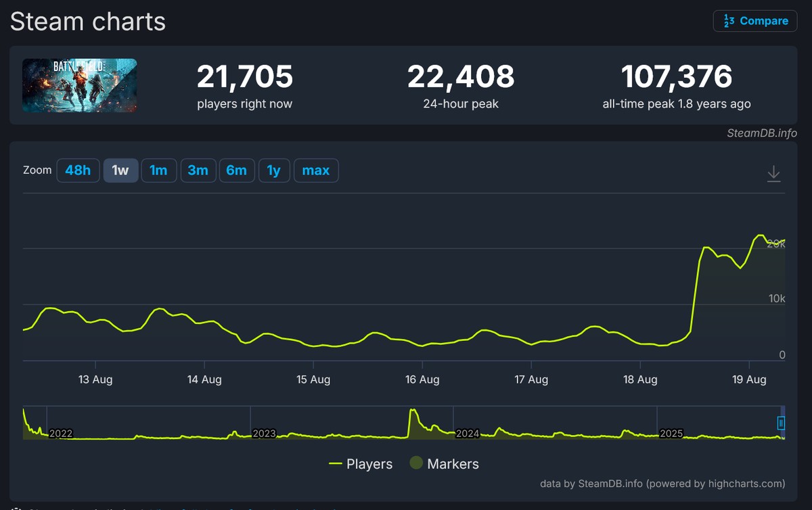This screenshot has height=510, width=812.
Task: Click the Players legend line icon
Action: (x=335, y=464)
